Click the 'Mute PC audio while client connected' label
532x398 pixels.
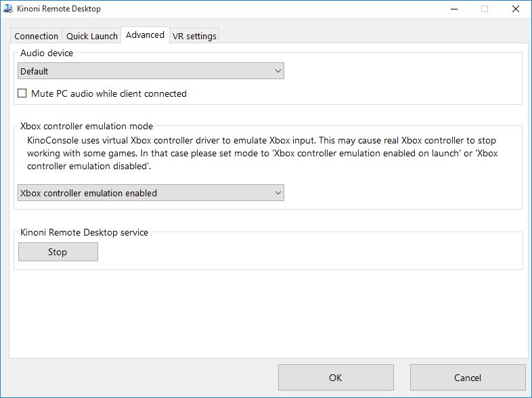[x=108, y=93]
